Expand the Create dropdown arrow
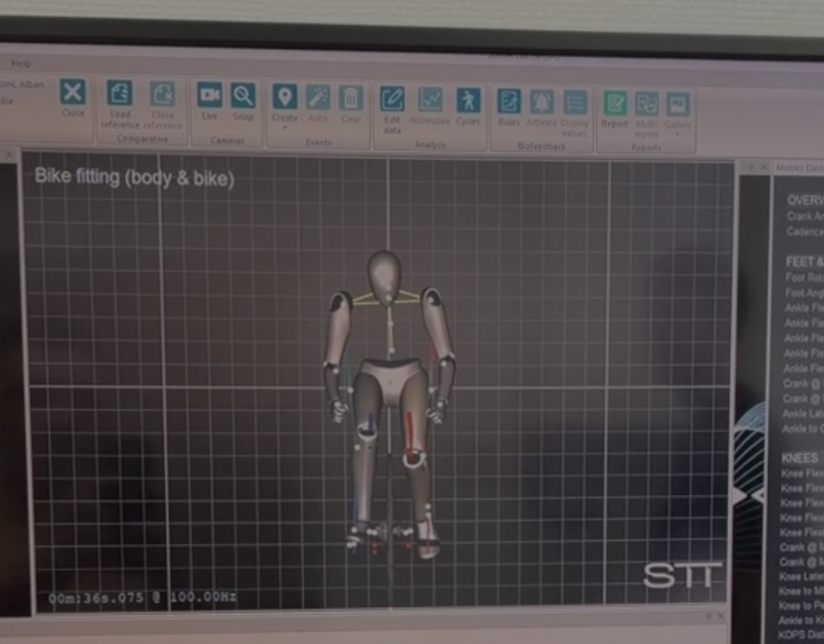Viewport: 824px width, 644px height. coord(284,128)
